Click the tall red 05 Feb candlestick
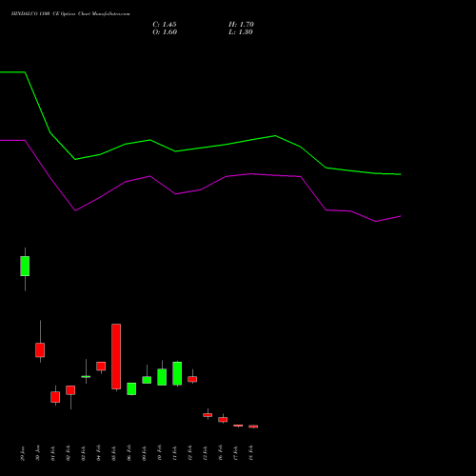 [x=116, y=357]
